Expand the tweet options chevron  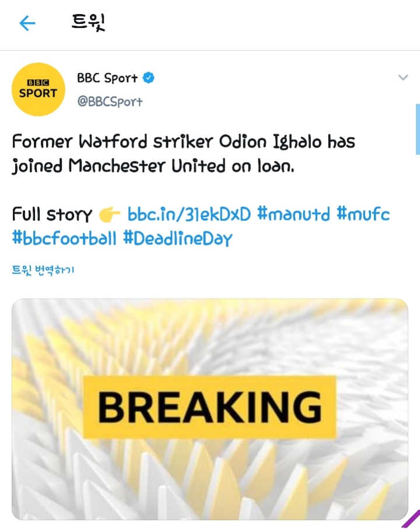pos(402,78)
